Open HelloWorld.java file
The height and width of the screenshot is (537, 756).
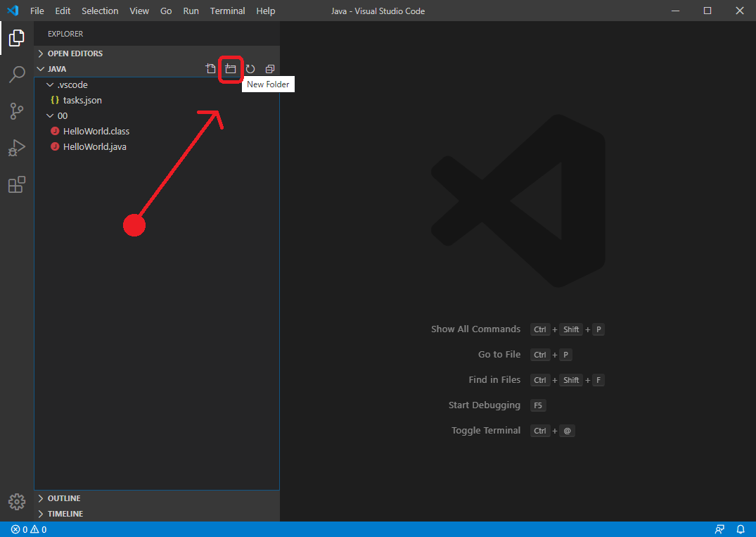157,146
